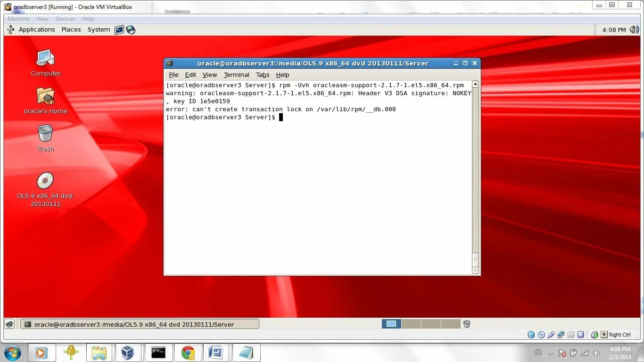Open the Notepad taskbar icon

246,353
